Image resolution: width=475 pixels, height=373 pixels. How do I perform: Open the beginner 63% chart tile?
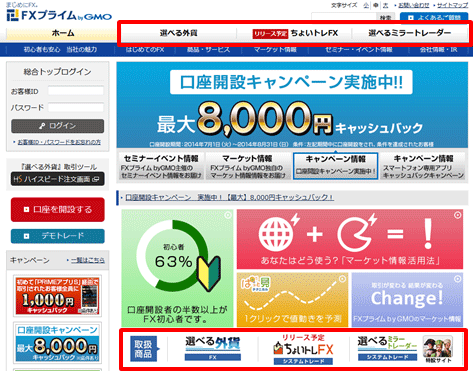(177, 268)
